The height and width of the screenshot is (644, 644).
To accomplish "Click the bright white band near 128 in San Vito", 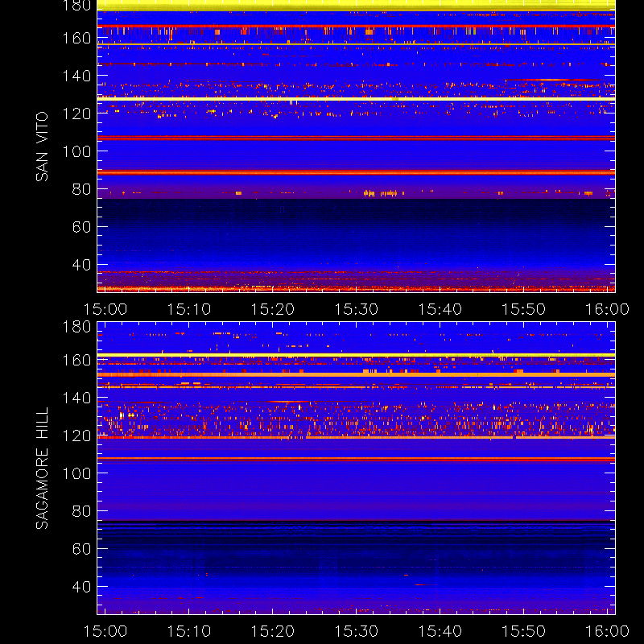I will pos(356,99).
